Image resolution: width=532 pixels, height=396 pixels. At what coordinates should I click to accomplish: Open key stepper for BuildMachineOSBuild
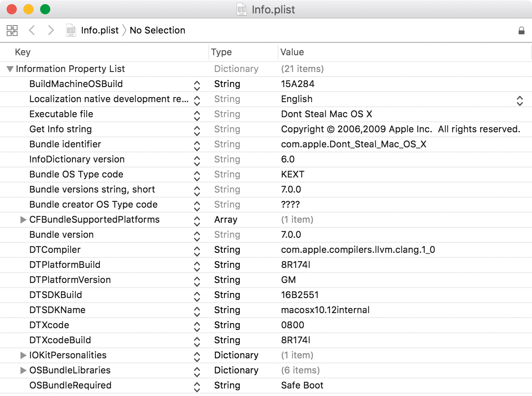197,86
